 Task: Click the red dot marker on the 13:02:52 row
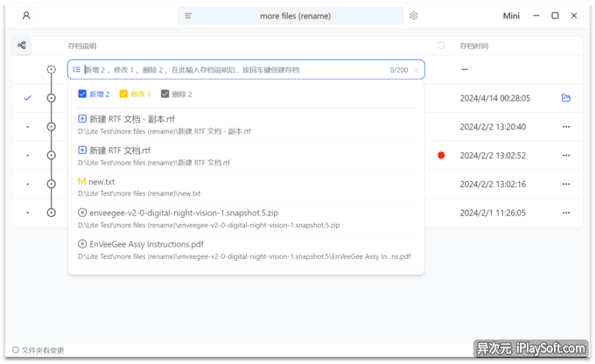point(441,155)
